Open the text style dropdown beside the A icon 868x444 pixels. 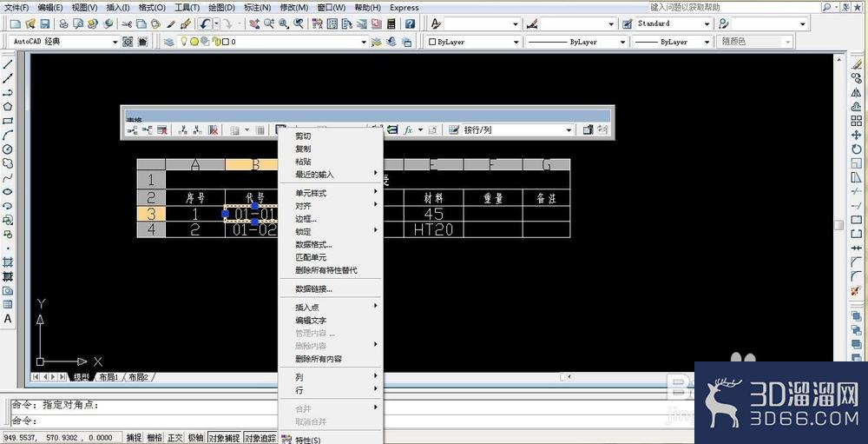516,23
